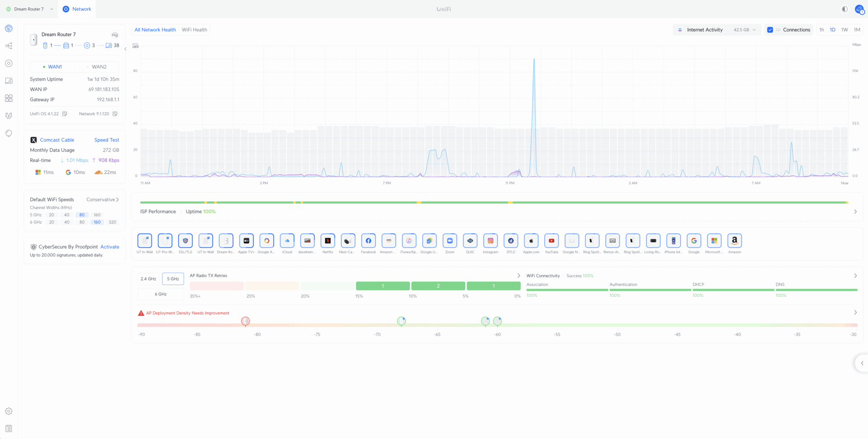This screenshot has width=868, height=439.
Task: Select the 1D time range
Action: coord(832,30)
